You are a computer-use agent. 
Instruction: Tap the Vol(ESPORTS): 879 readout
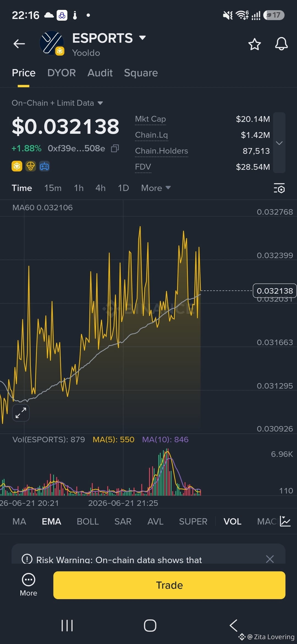[49, 440]
